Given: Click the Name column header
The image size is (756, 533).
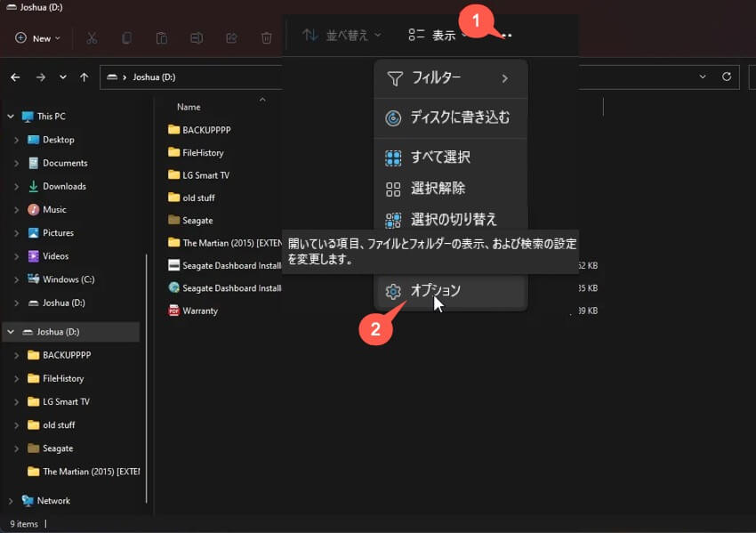Looking at the screenshot, I should click(189, 106).
